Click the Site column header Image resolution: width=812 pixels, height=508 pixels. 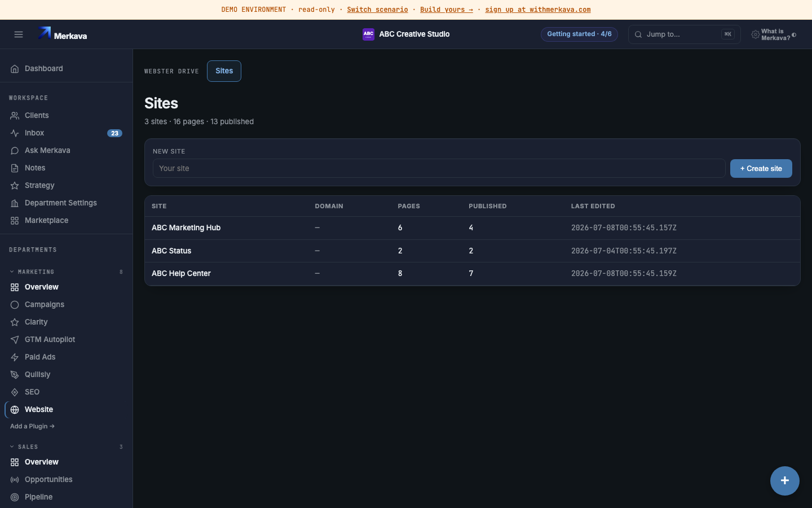click(x=159, y=206)
